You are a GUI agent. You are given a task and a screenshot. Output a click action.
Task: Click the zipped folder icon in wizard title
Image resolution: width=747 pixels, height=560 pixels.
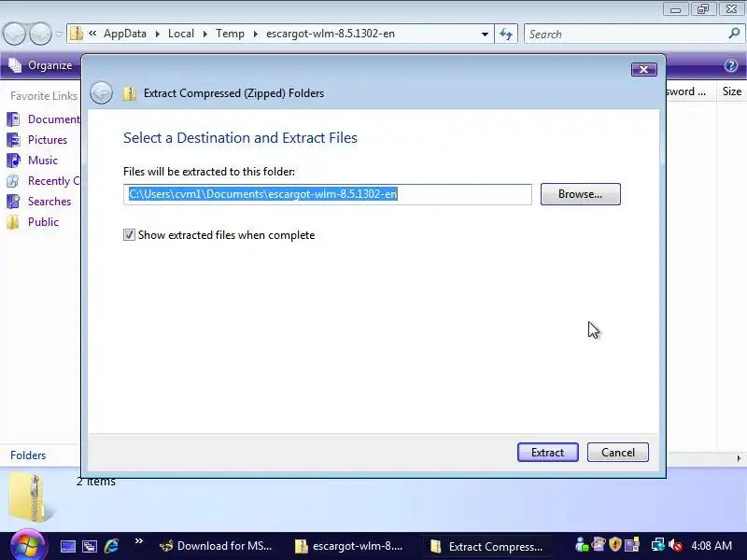130,92
